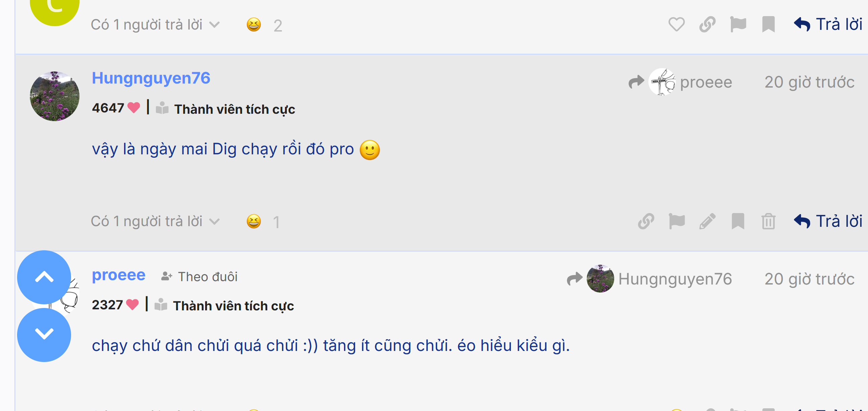Expand replies under the top post
868x411 pixels.
155,24
